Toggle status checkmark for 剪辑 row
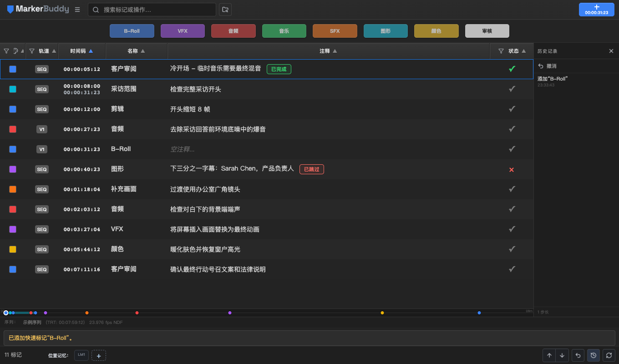619x364 pixels. [512, 109]
